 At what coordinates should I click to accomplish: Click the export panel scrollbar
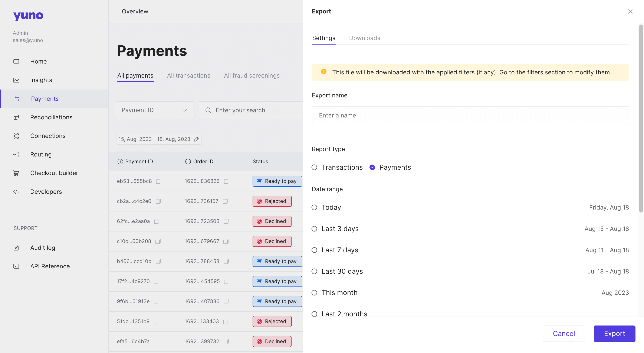pos(641,119)
